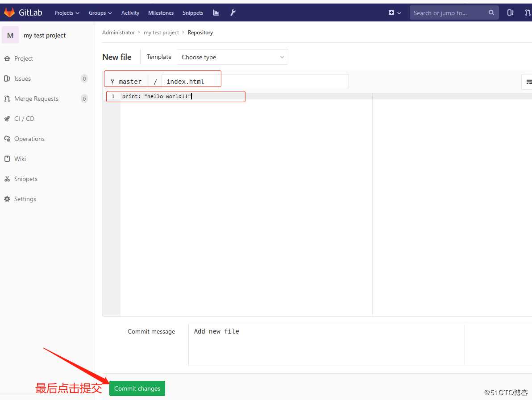This screenshot has width=532, height=400.
Task: Click the New file heading
Action: (117, 57)
